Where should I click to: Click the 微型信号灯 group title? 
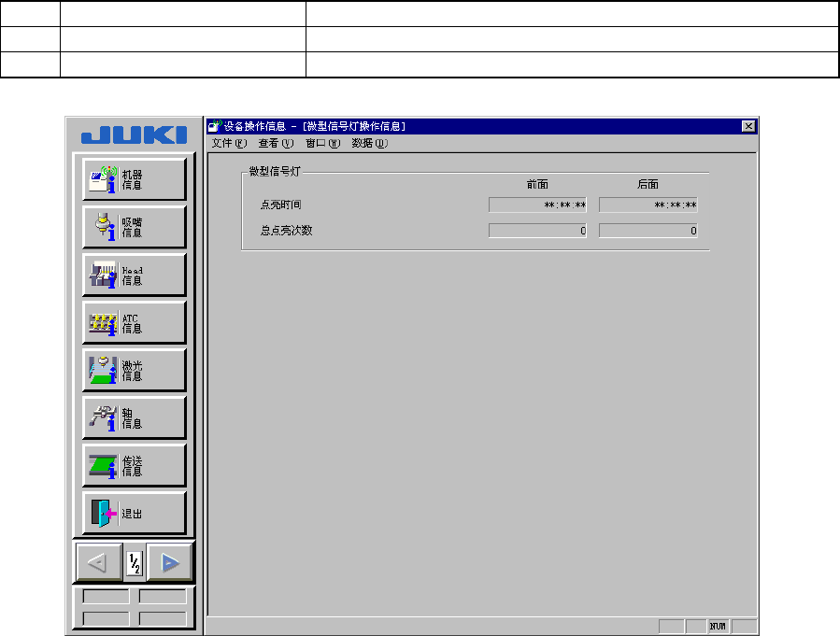(275, 171)
